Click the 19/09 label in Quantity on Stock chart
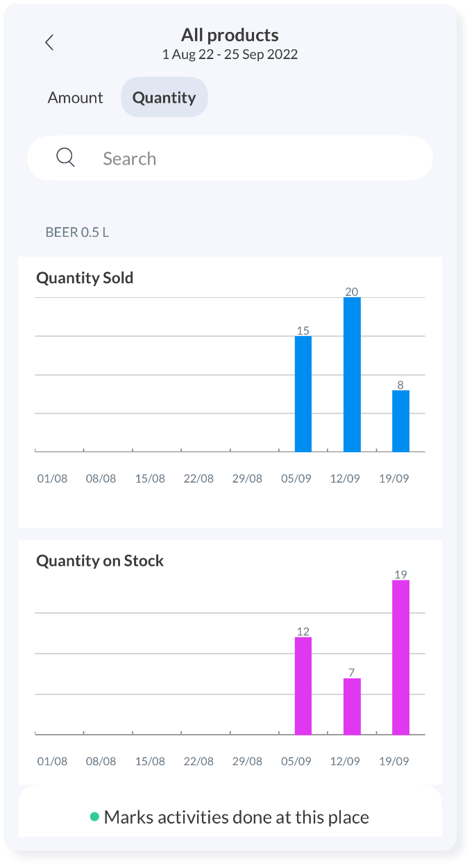Screen dimensions: 474x868 coord(393,761)
